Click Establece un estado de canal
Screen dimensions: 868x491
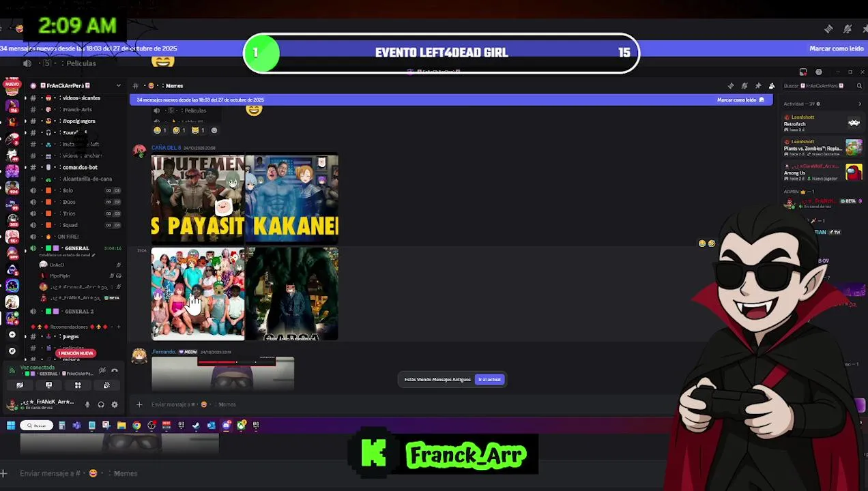tap(66, 255)
